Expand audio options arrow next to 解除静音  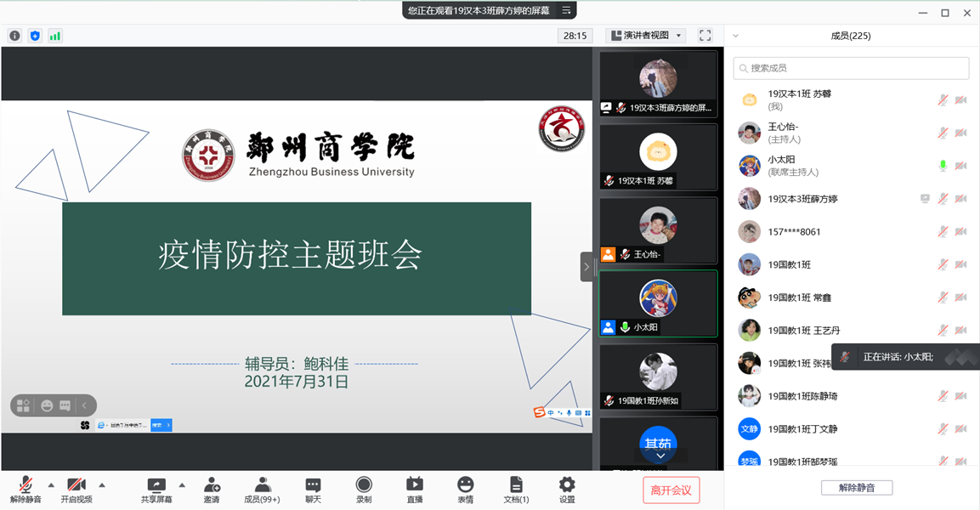pyautogui.click(x=51, y=485)
